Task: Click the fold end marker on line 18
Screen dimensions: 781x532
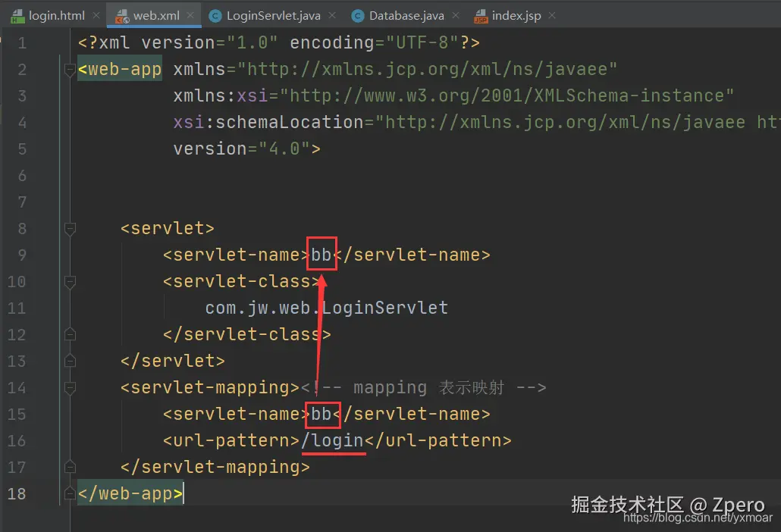Action: pos(70,493)
